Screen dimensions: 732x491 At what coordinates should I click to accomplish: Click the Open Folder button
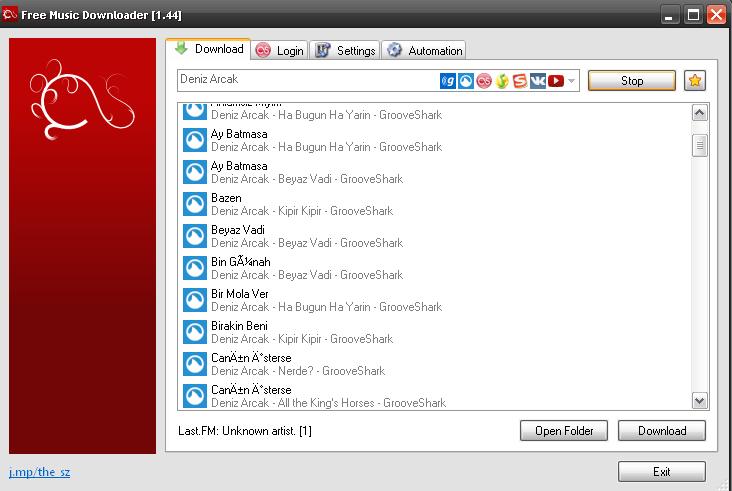tap(564, 430)
